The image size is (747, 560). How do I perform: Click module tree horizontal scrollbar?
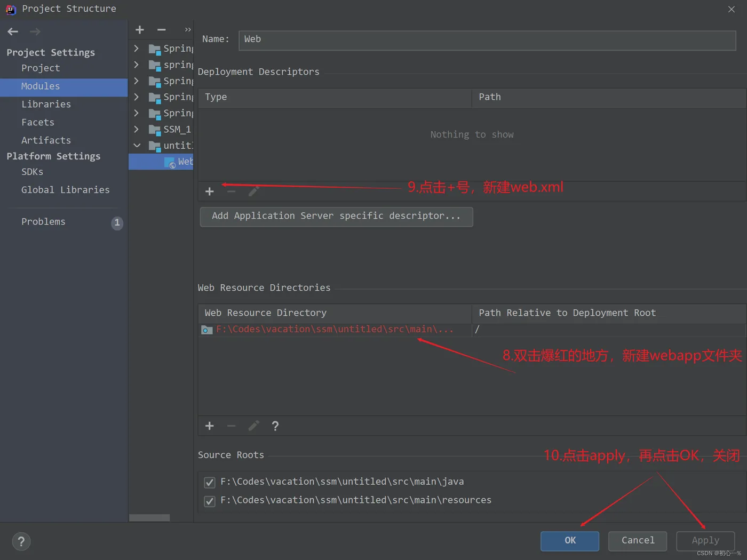tap(149, 518)
